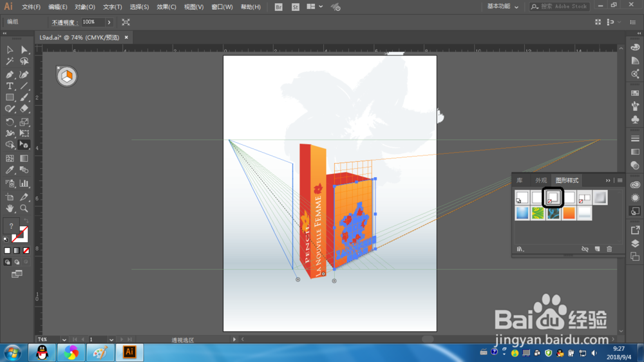This screenshot has width=644, height=362.
Task: Select the Column Graph tool
Action: [24, 184]
